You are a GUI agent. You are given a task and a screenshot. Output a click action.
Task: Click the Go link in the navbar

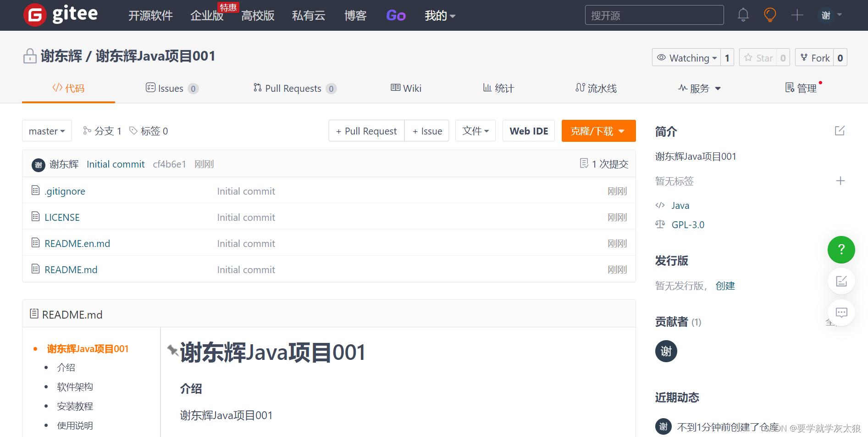tap(396, 16)
